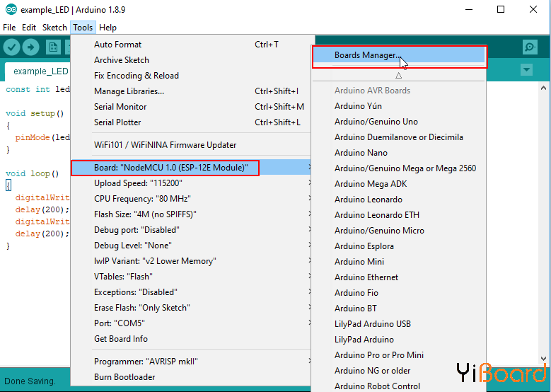The image size is (551, 392).
Task: Click the Upload arrow toolbar icon
Action: click(30, 47)
